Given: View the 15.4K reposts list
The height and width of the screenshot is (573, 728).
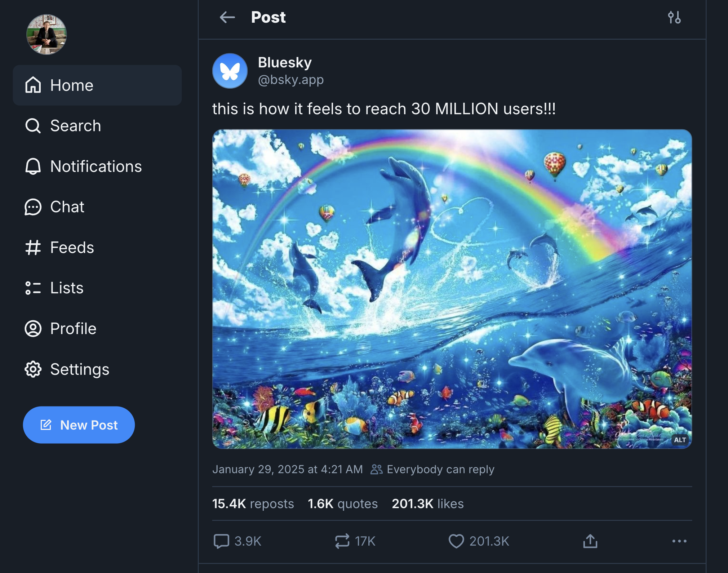Looking at the screenshot, I should pos(253,503).
